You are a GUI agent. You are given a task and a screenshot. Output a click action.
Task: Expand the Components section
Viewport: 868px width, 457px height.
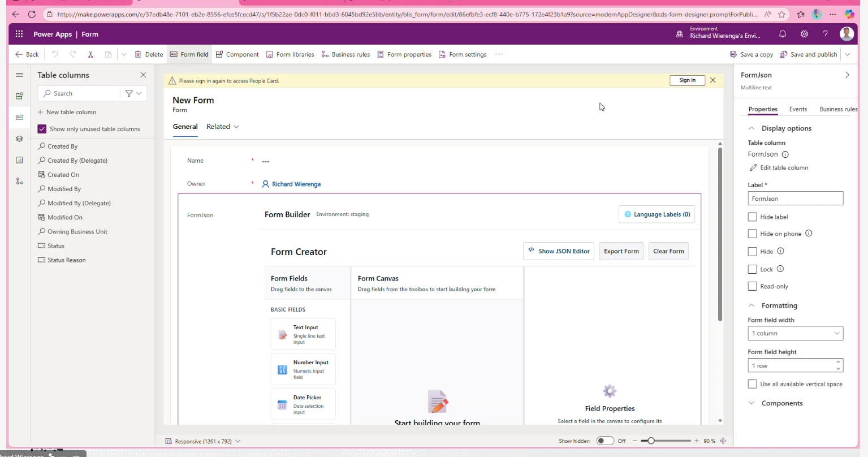pos(781,403)
